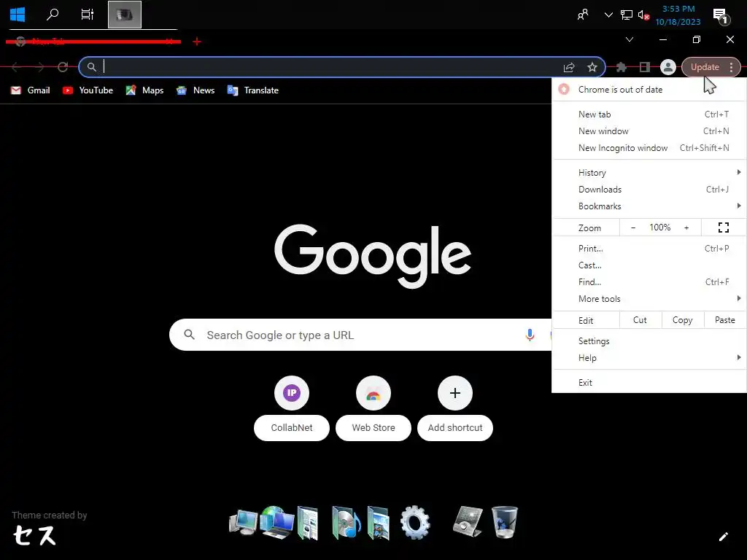Screen dimensions: 747x560
Task: Open the Extensions puzzle icon
Action: [x=622, y=67]
